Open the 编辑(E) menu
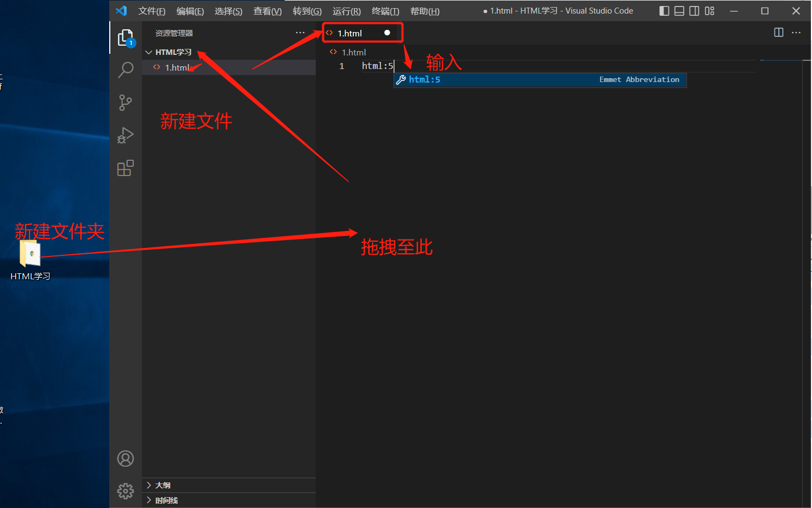Viewport: 812px width, 508px height. [190, 11]
